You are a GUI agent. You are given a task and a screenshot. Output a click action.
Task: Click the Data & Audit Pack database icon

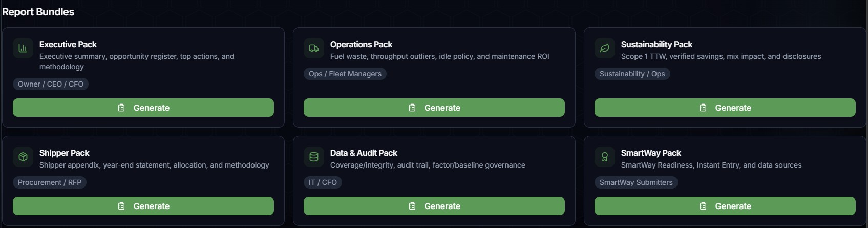point(314,157)
